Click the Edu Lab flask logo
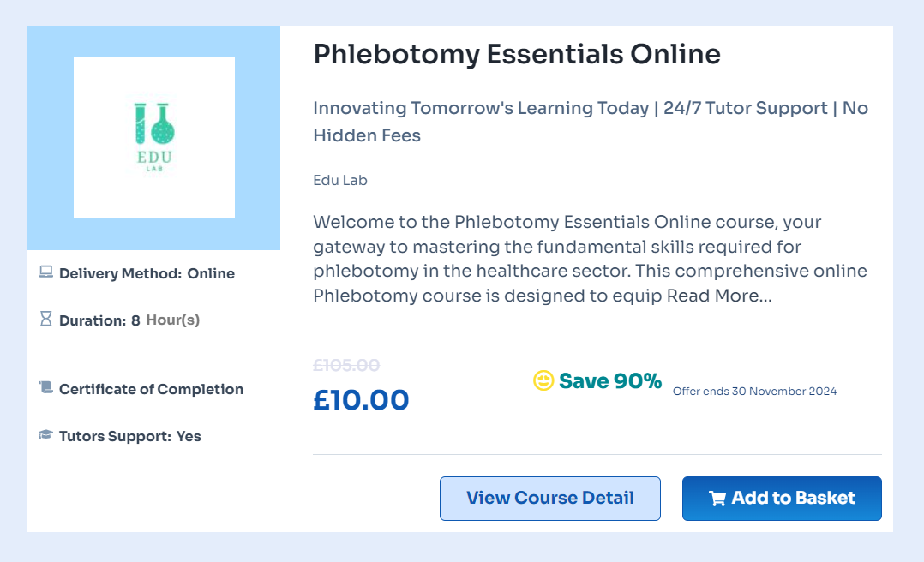 coord(154,137)
